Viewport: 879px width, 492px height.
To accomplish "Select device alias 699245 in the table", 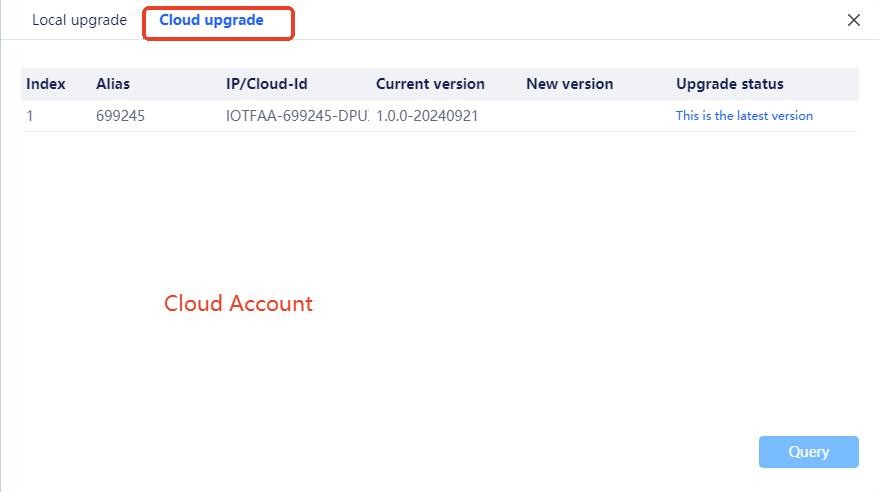I will click(120, 116).
